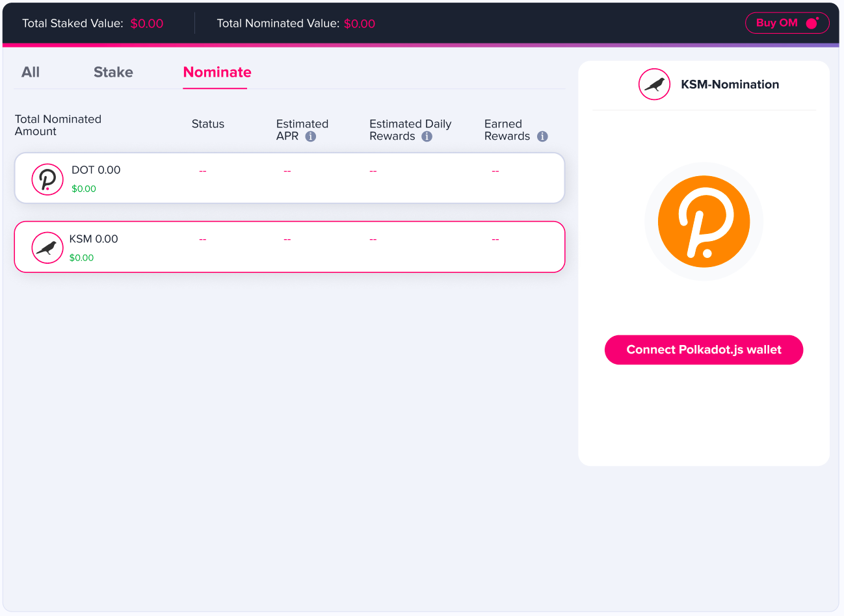This screenshot has width=844, height=616.
Task: Click the KSM-Nomination panel title
Action: coord(730,84)
